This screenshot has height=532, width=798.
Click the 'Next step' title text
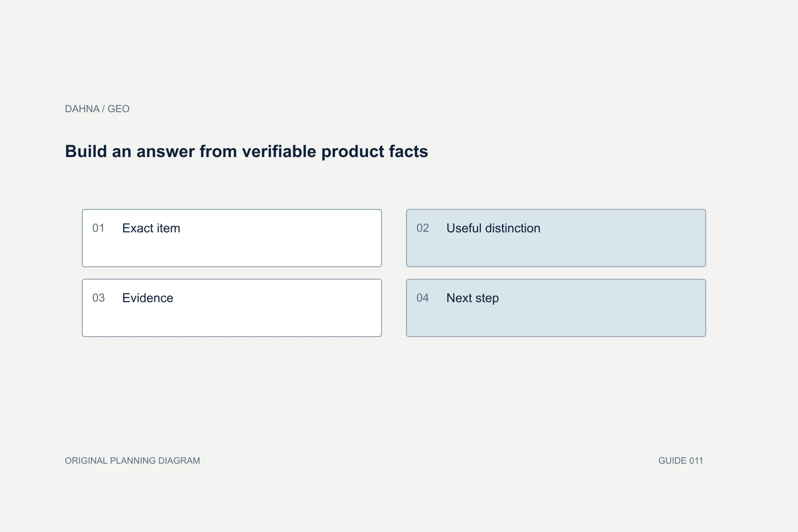pyautogui.click(x=472, y=298)
